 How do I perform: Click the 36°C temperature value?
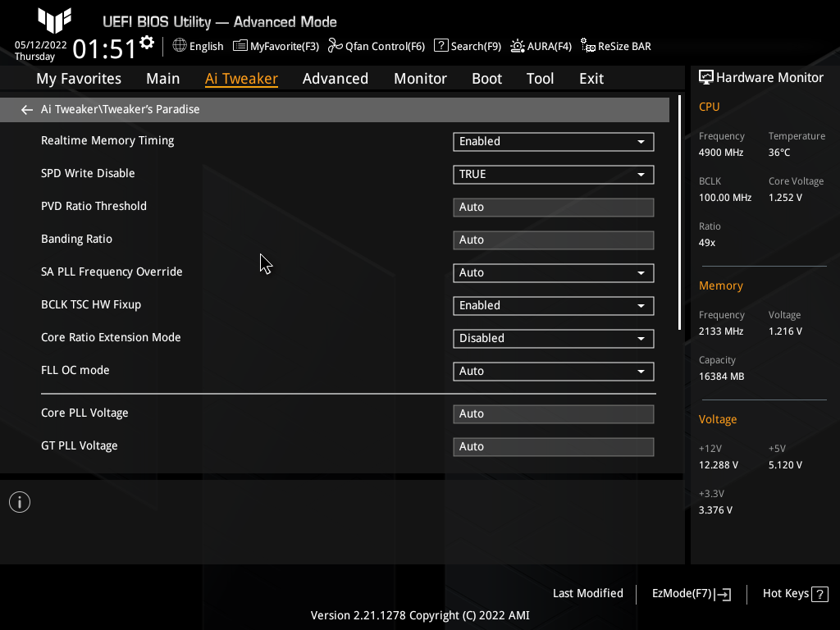779,153
